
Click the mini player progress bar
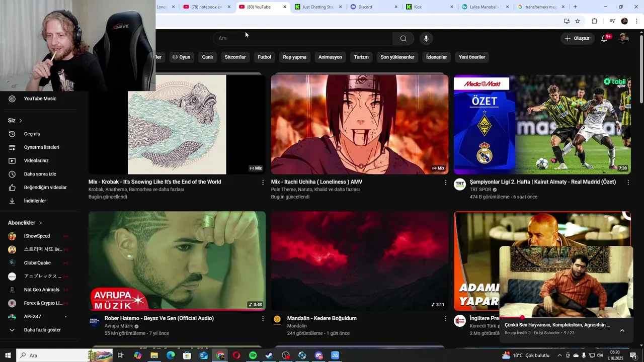tap(566, 317)
